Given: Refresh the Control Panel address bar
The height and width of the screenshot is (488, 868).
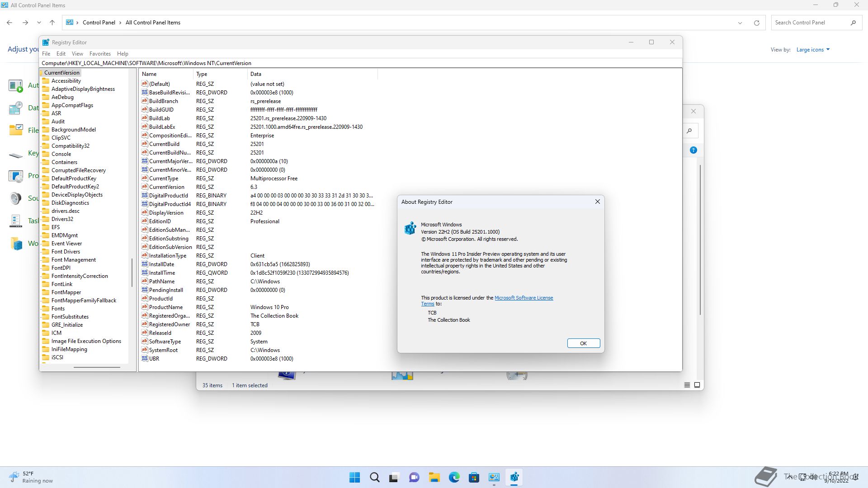Looking at the screenshot, I should click(757, 23).
